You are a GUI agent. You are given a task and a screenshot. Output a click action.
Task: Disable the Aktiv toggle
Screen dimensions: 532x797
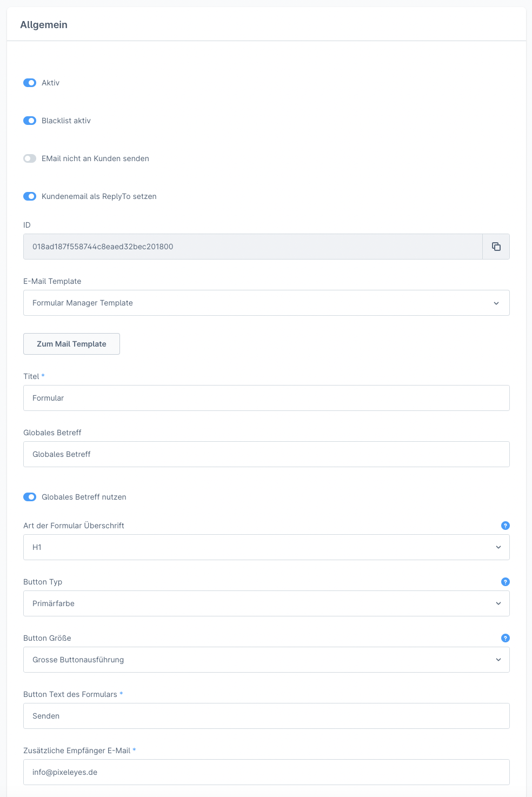tap(30, 83)
